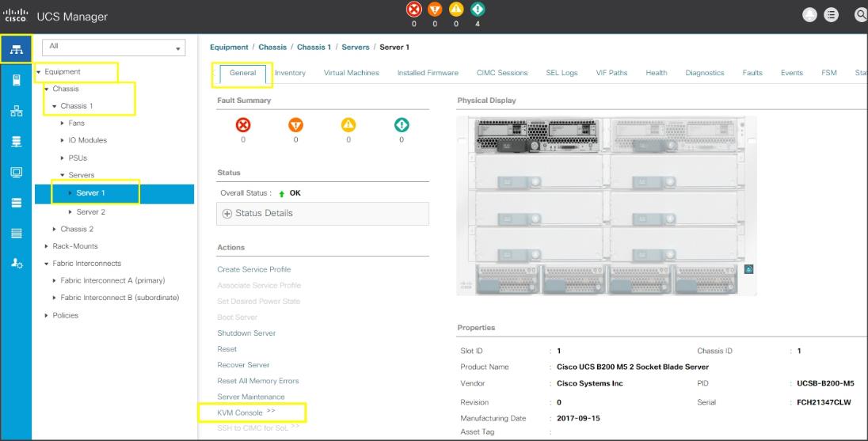This screenshot has height=441, width=868.
Task: Click Equipment in the breadcrumb
Action: click(x=229, y=47)
